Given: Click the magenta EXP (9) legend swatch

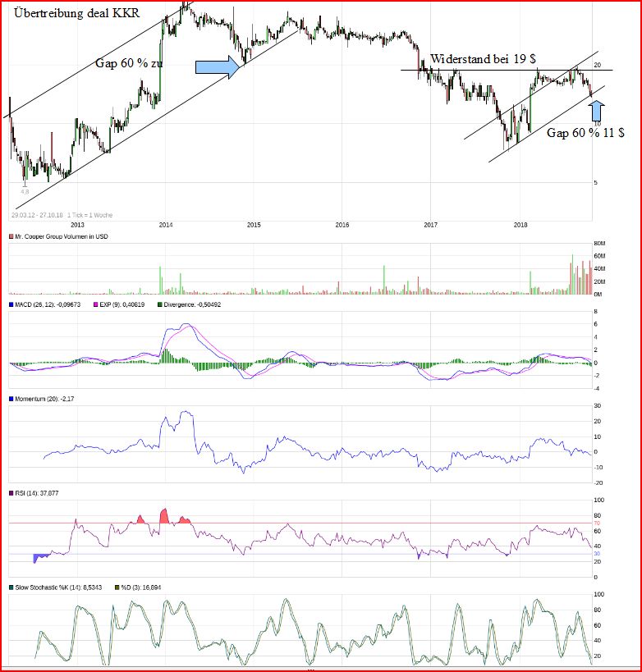Looking at the screenshot, I should 95,304.
